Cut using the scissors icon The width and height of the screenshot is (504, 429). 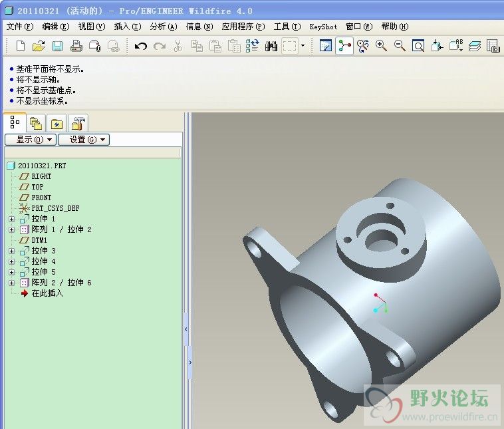click(178, 46)
